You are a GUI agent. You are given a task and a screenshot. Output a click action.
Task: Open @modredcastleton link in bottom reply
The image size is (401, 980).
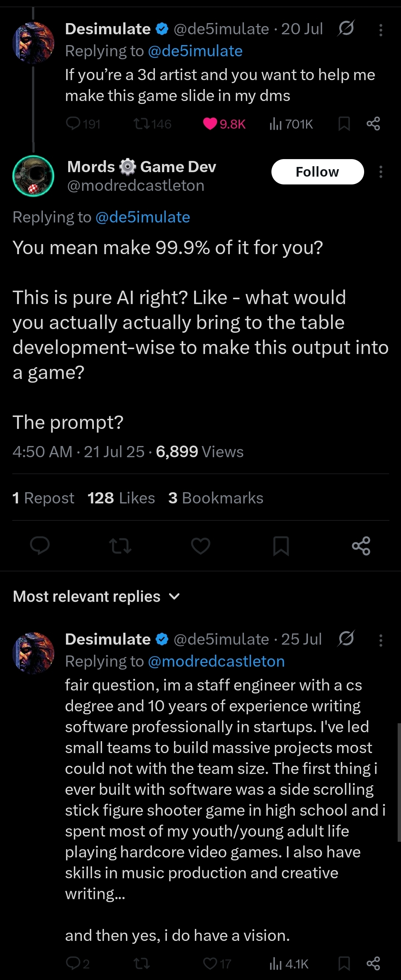coord(216,661)
